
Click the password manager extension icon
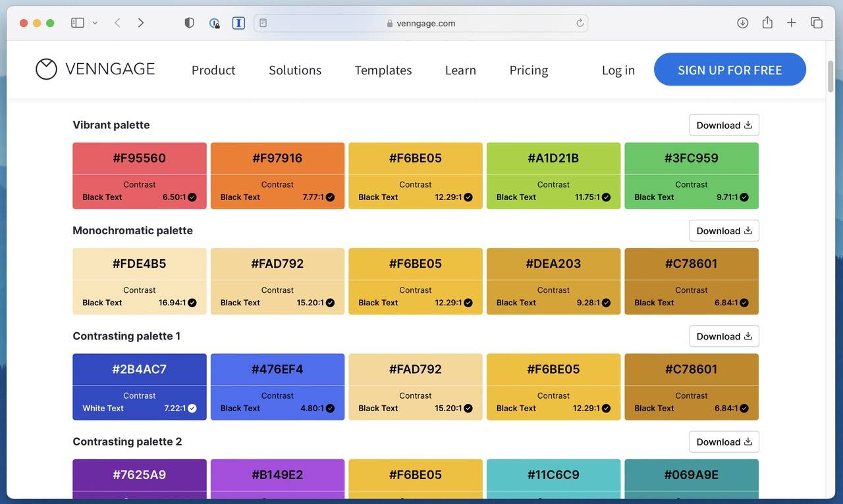pyautogui.click(x=214, y=23)
